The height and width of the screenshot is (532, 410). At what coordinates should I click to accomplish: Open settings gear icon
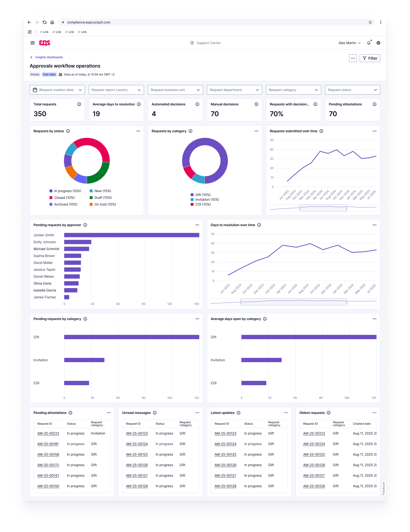click(378, 43)
